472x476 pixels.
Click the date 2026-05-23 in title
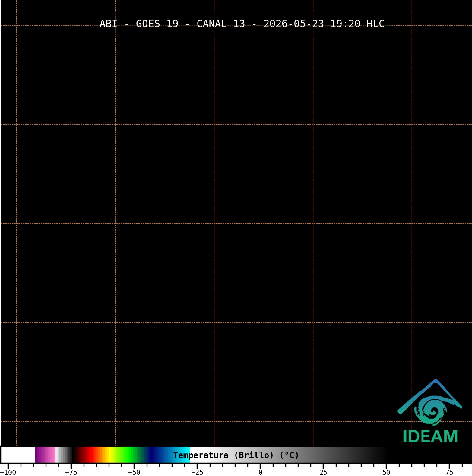click(x=294, y=24)
